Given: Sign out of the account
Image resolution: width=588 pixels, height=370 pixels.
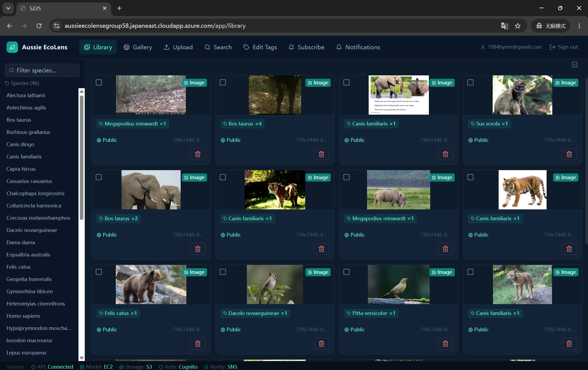Looking at the screenshot, I should [x=564, y=47].
